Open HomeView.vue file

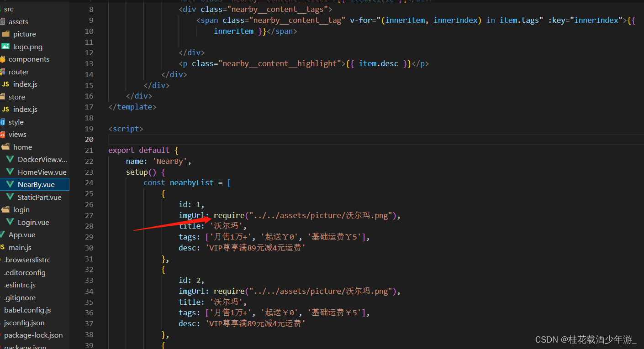point(42,172)
